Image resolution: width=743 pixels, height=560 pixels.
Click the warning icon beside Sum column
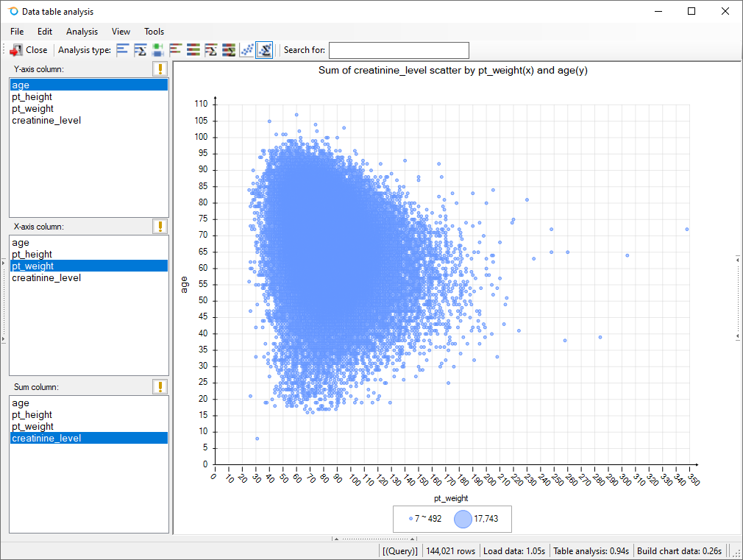tap(160, 387)
